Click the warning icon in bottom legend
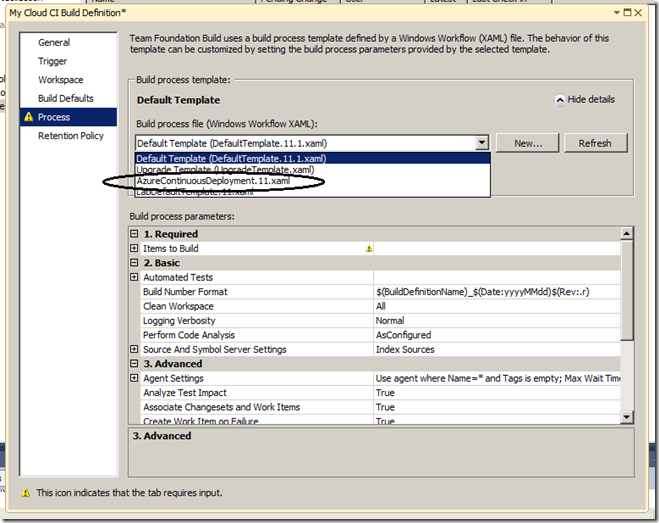659x523 pixels. tap(26, 493)
